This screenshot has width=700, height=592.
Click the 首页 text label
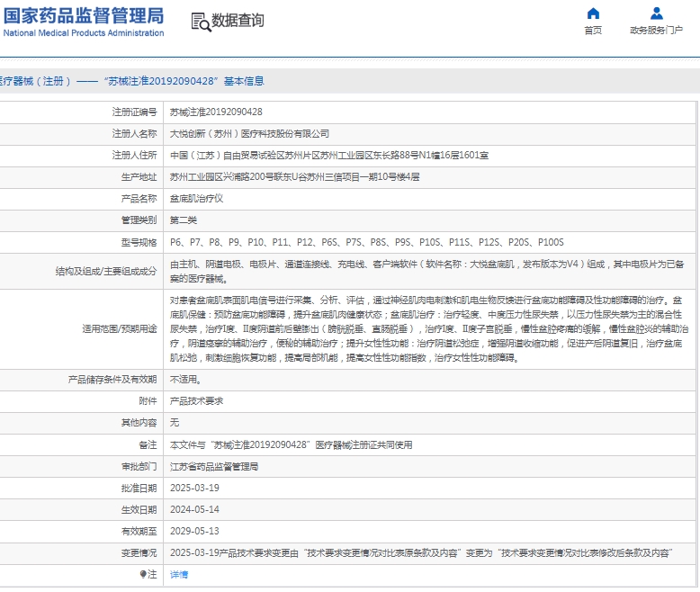[593, 31]
